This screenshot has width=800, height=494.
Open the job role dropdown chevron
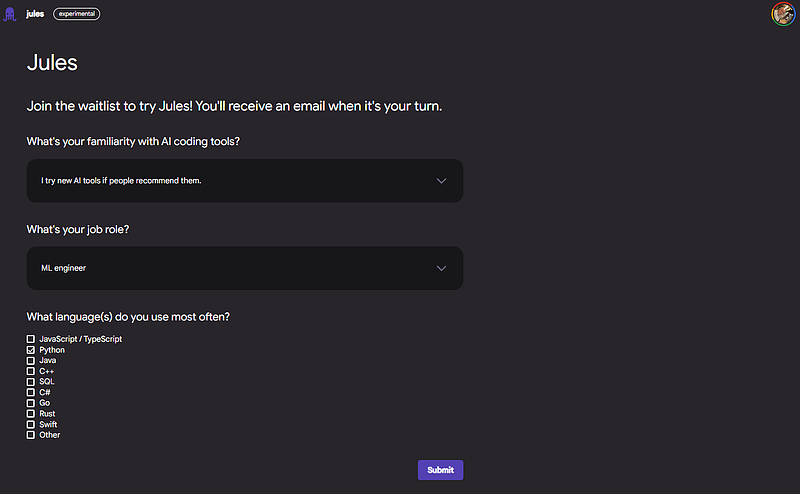[x=442, y=268]
